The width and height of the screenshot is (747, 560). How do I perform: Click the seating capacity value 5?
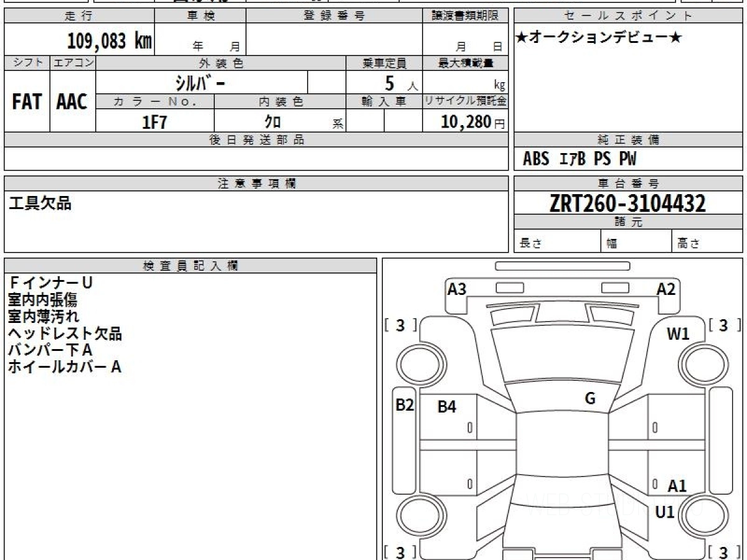(390, 83)
